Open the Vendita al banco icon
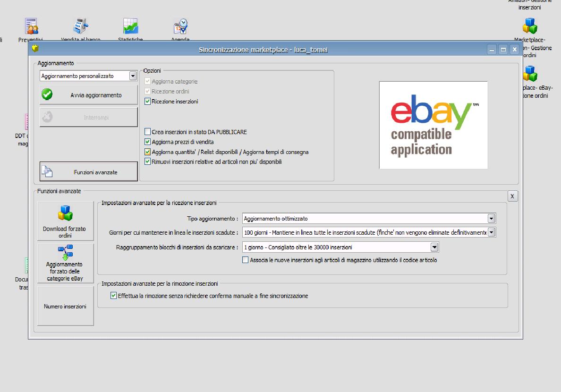The width and height of the screenshot is (561, 392). point(80,26)
